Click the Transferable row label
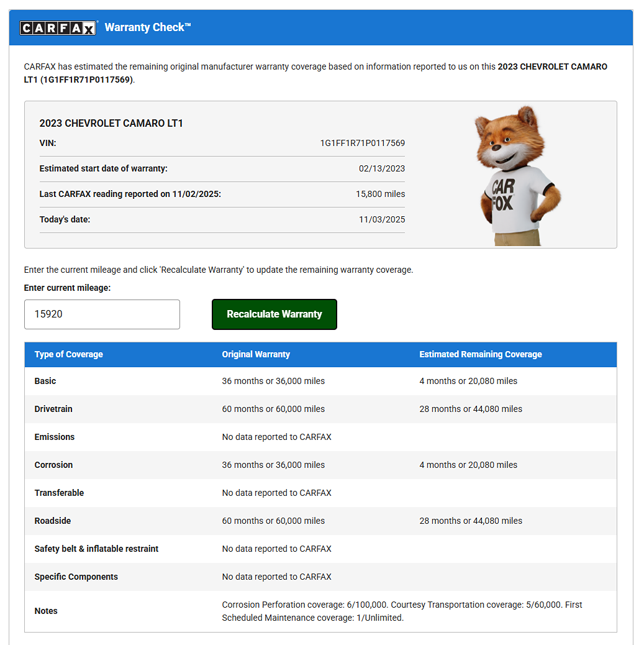This screenshot has height=645, width=644. click(x=59, y=493)
